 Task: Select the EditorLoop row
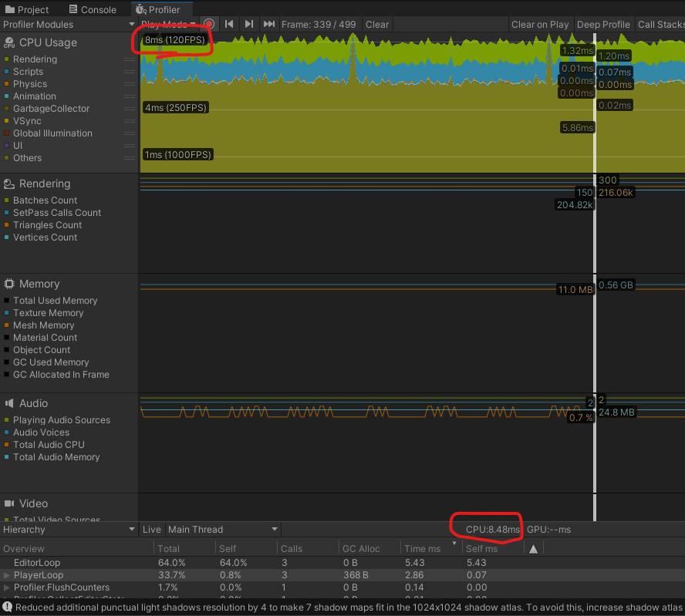(342, 563)
